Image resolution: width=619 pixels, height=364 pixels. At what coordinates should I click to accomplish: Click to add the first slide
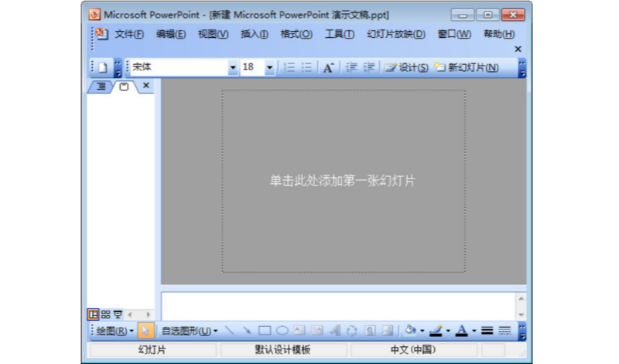[343, 181]
